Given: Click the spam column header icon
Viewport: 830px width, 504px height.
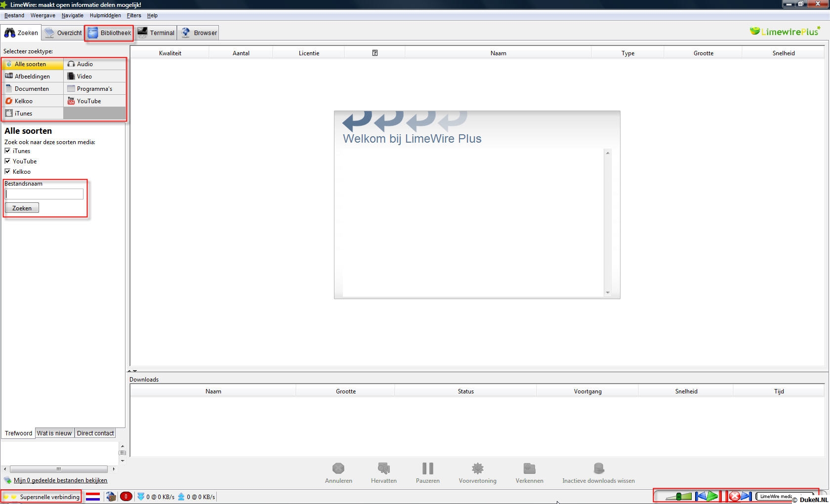Looking at the screenshot, I should 375,53.
